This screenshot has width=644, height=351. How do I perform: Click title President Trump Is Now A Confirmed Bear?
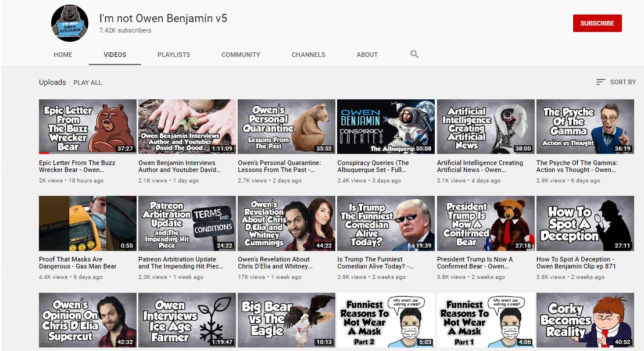475,263
